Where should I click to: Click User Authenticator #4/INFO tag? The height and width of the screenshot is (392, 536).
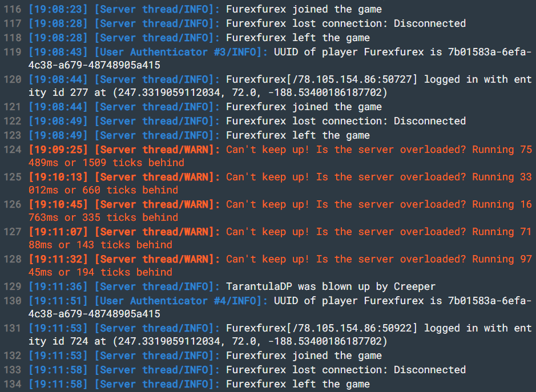(181, 301)
